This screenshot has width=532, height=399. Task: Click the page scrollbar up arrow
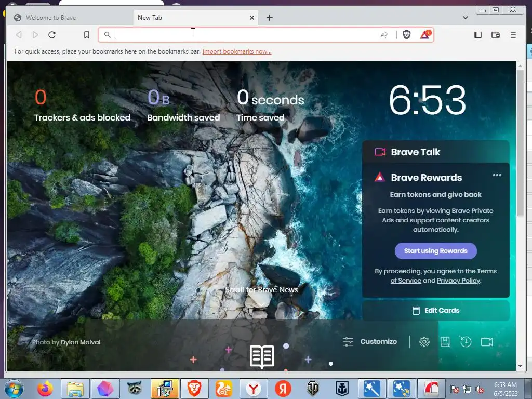[x=520, y=66]
